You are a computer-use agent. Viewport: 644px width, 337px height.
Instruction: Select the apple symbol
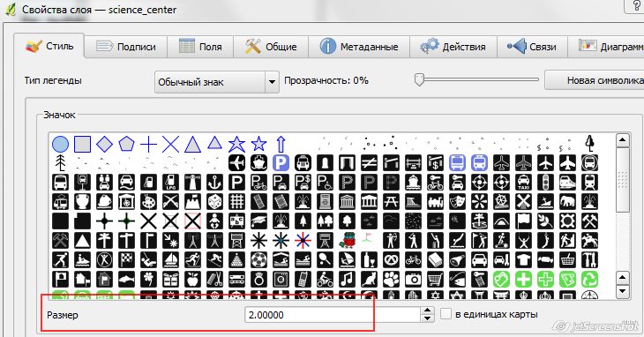point(192,280)
